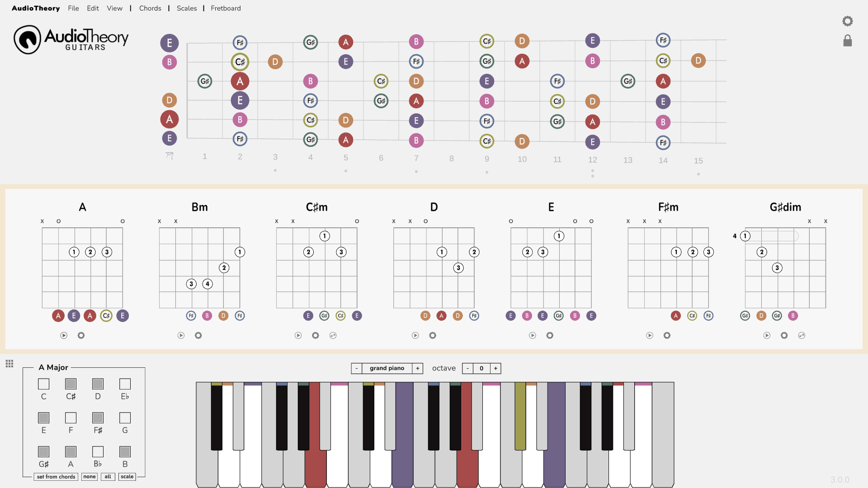
Task: Click the octave minus button
Action: tap(468, 368)
